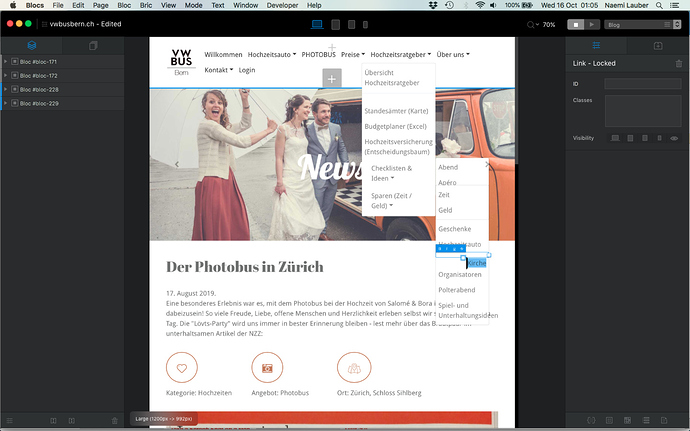The height and width of the screenshot is (431, 690).
Task: Switch to the layers tree tab
Action: [x=32, y=46]
